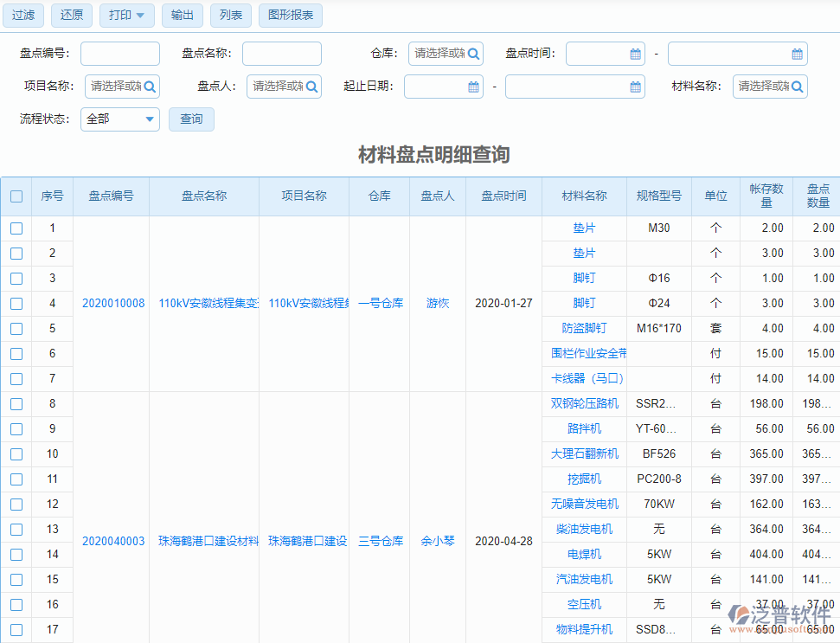The height and width of the screenshot is (643, 840).
Task: Open the end date calendar after the dash
Action: click(636, 87)
